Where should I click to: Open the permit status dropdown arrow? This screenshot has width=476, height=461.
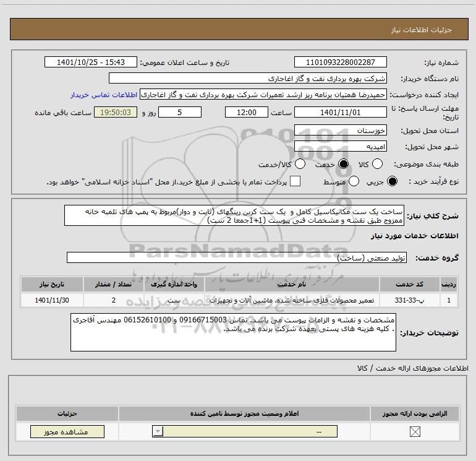(158, 431)
